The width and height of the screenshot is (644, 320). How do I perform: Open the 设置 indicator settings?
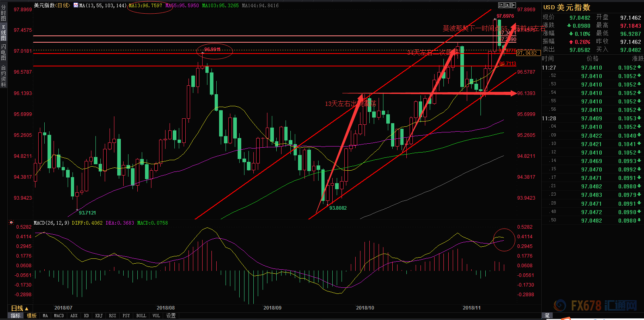[171, 316]
